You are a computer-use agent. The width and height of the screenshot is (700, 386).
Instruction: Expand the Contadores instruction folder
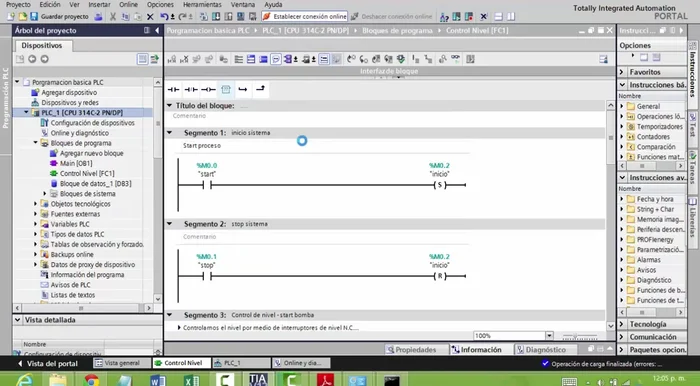622,137
